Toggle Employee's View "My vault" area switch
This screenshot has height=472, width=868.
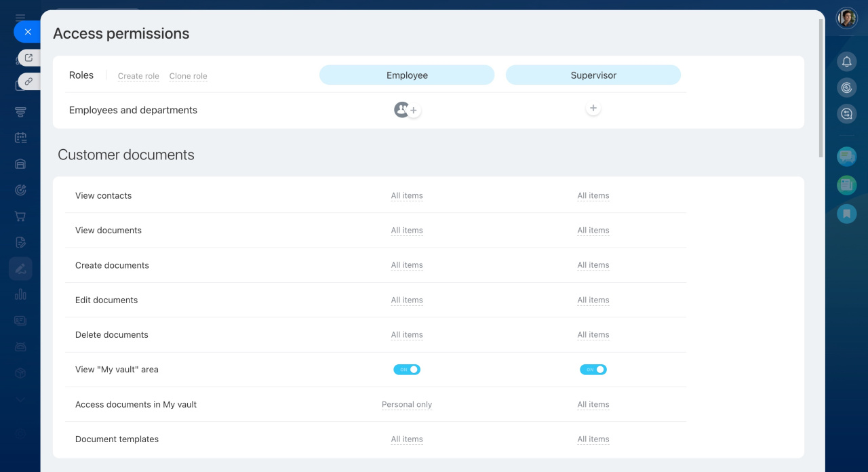(x=407, y=370)
